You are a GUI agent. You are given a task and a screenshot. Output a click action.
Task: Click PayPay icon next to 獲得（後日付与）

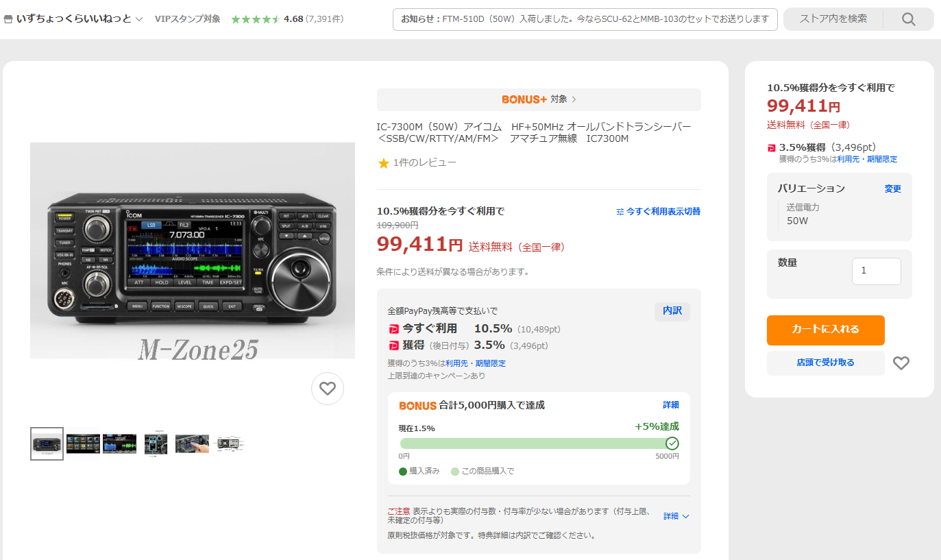(393, 345)
